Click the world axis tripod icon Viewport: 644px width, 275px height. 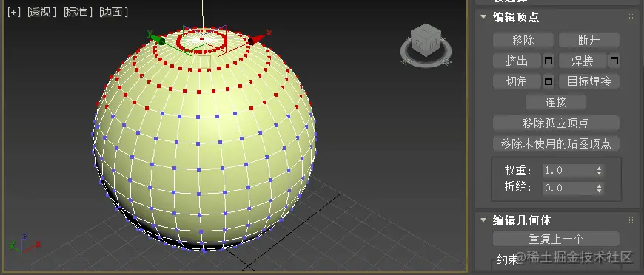pyautogui.click(x=24, y=243)
